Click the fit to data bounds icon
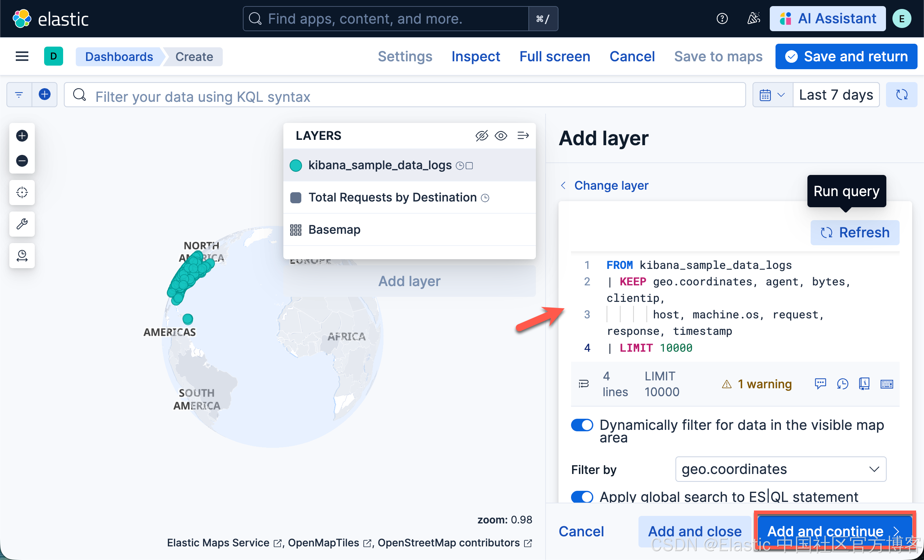924x560 pixels. tap(22, 192)
